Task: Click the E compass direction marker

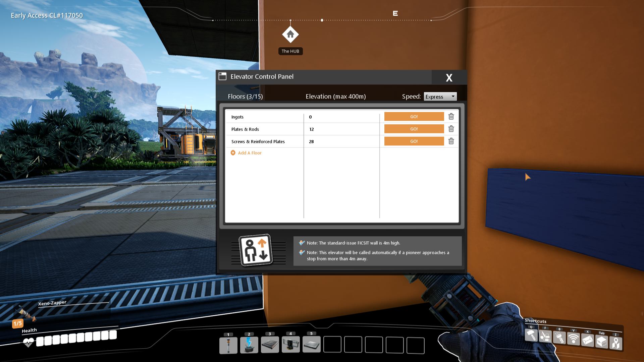Action: pos(395,13)
